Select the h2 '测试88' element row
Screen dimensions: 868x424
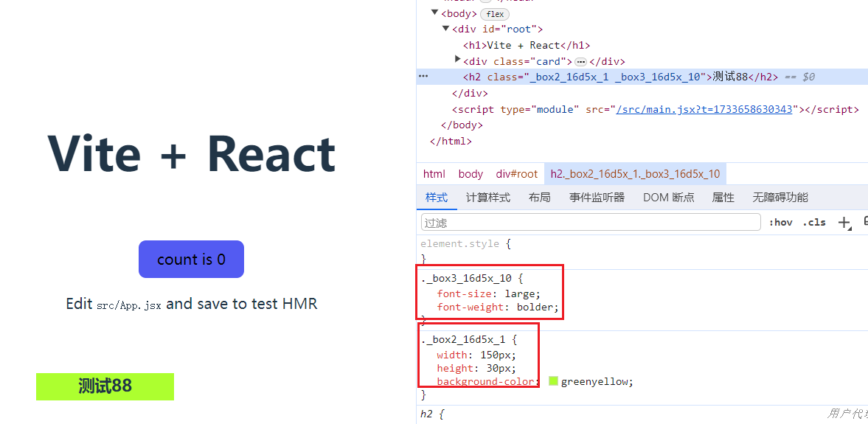(642, 77)
